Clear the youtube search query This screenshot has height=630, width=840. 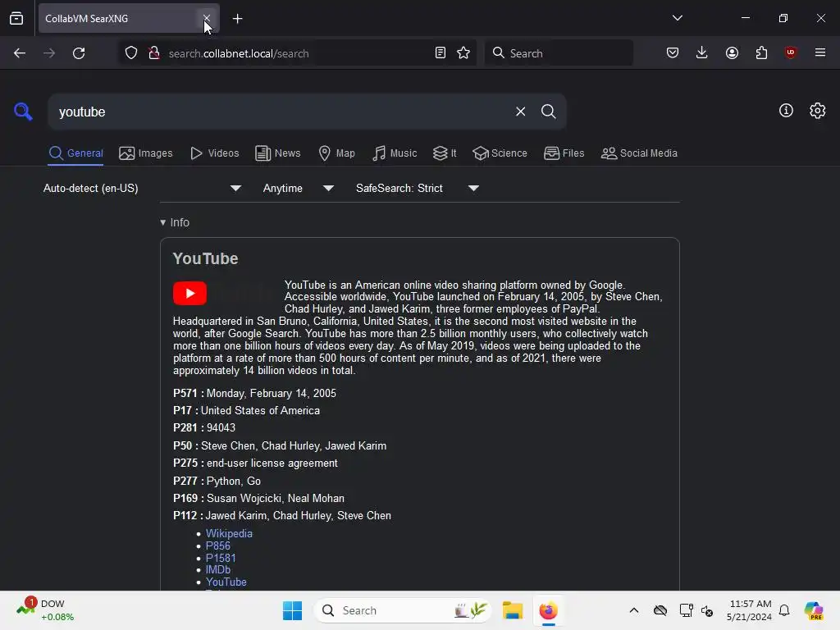(x=520, y=112)
